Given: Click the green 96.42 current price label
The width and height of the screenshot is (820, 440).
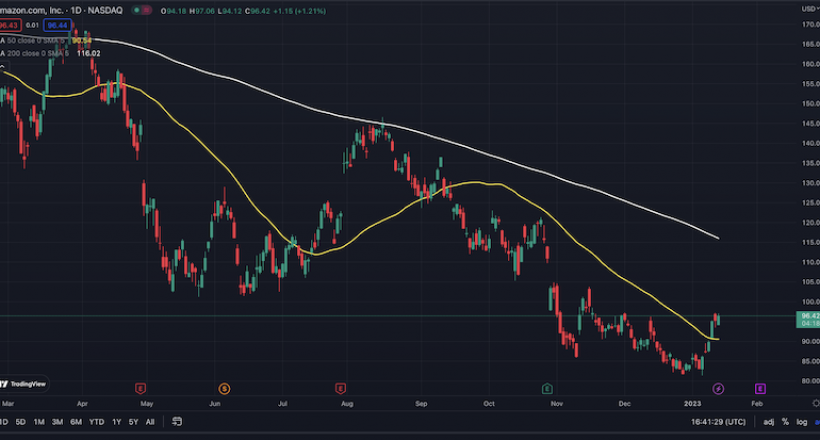Looking at the screenshot, I should click(x=808, y=319).
